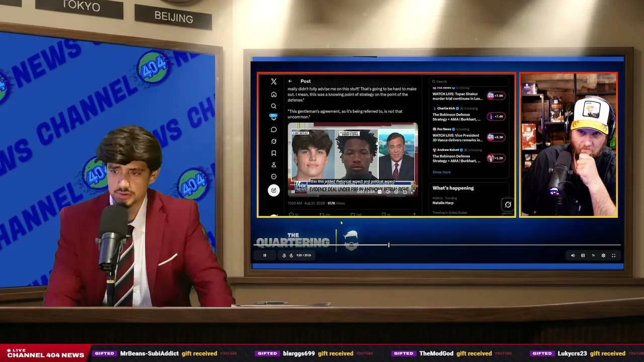The image size is (644, 362).
Task: Open the Natalie Harp trending topic
Action: pyautogui.click(x=443, y=203)
